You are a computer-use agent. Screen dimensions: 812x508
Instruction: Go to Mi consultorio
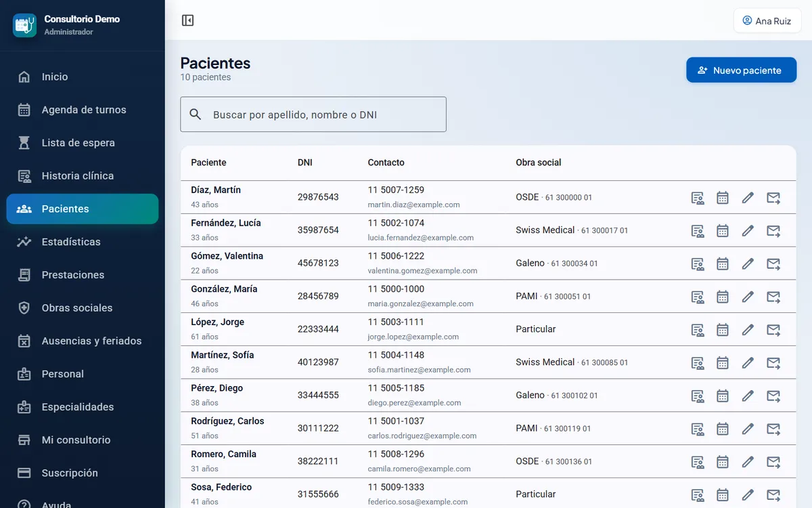83,440
